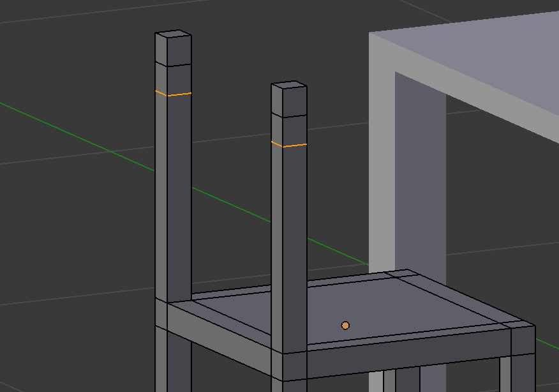Select the top cap face of right post
This screenshot has width=559, height=392.
tap(288, 85)
